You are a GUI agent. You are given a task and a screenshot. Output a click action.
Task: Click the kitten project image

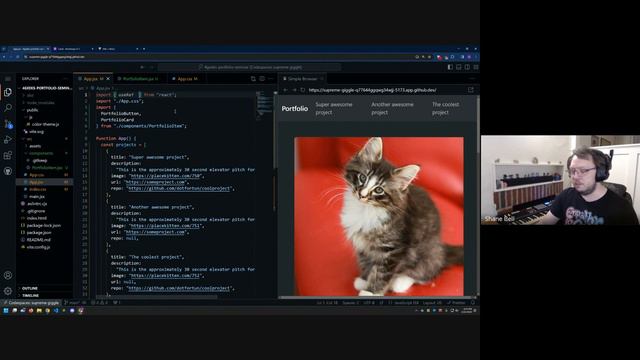(x=379, y=216)
